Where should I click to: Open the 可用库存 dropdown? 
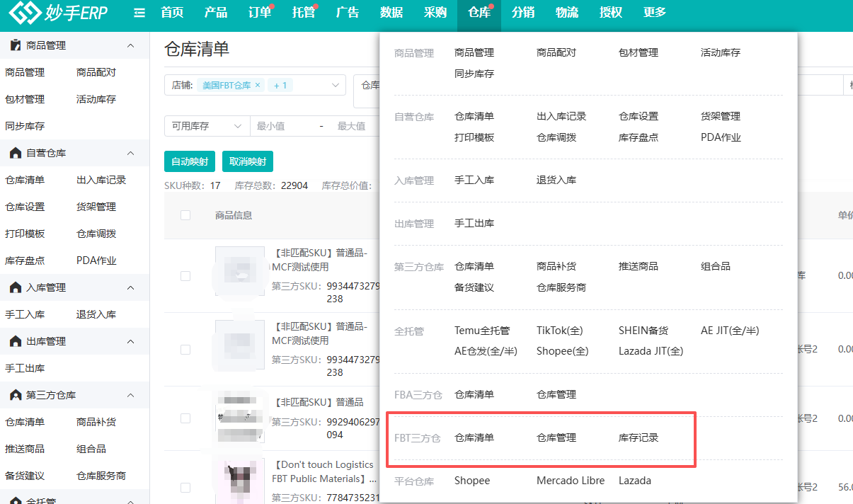click(207, 125)
